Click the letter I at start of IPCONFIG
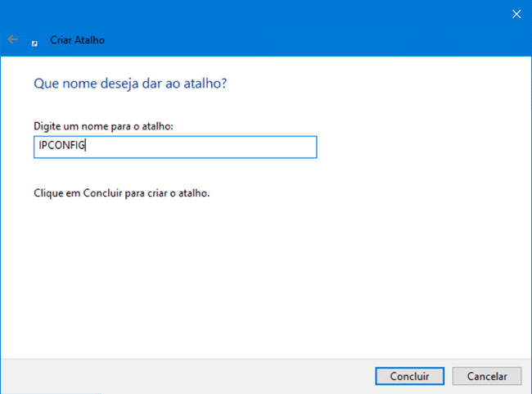This screenshot has height=394, width=532. [x=40, y=147]
